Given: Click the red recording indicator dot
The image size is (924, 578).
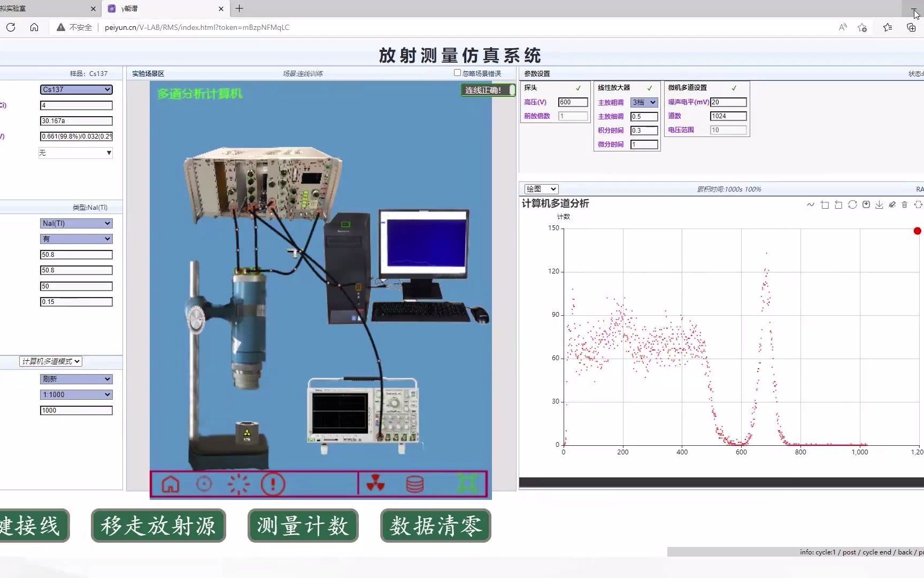Looking at the screenshot, I should 918,231.
